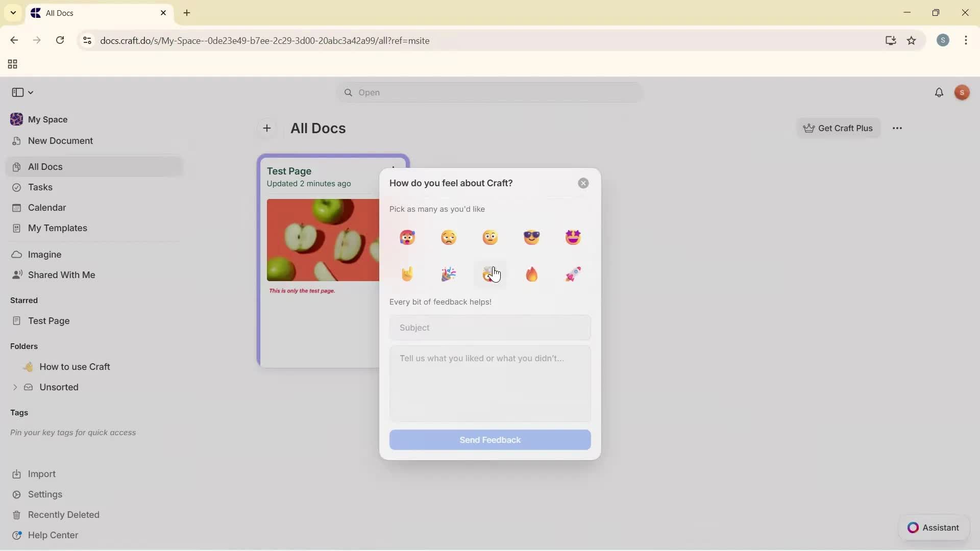980x551 pixels.
Task: Open notifications via the bell icon
Action: 940,92
